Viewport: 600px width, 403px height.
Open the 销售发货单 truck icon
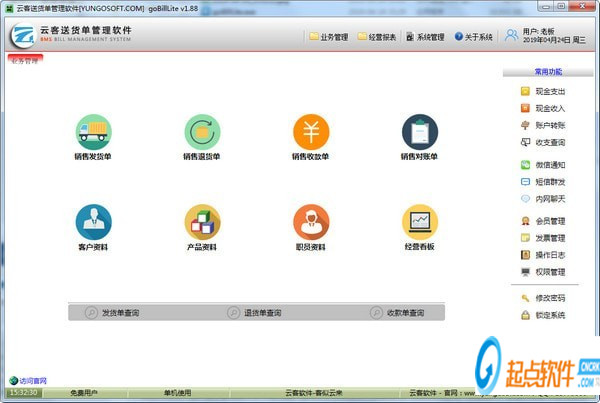93,132
